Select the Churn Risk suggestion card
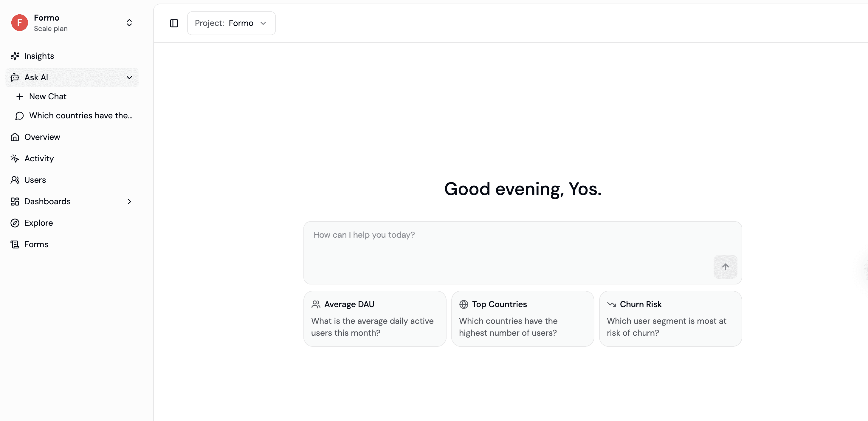The image size is (868, 421). [x=670, y=318]
